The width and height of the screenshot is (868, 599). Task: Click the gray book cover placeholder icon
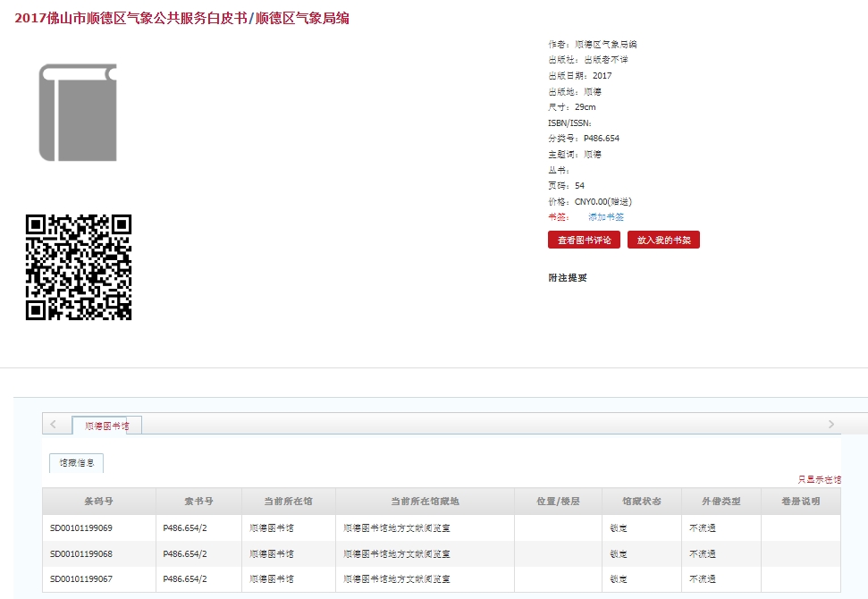pos(78,113)
